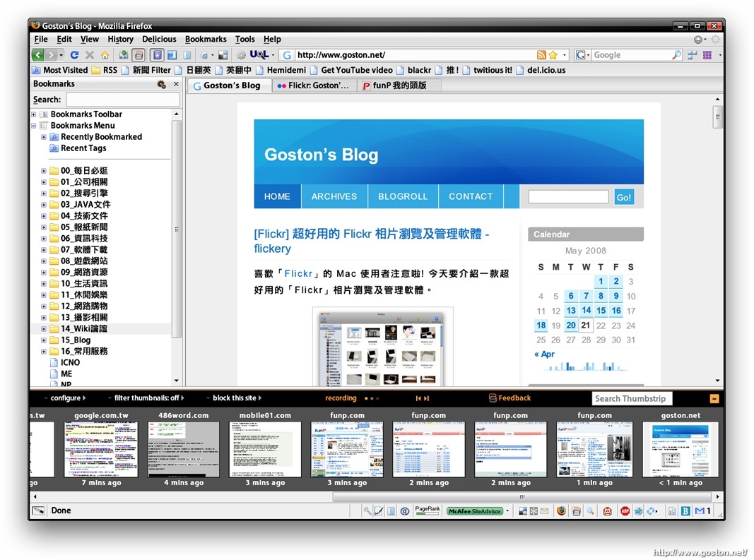
Task: Select the ICNO bookmark
Action: tap(70, 362)
